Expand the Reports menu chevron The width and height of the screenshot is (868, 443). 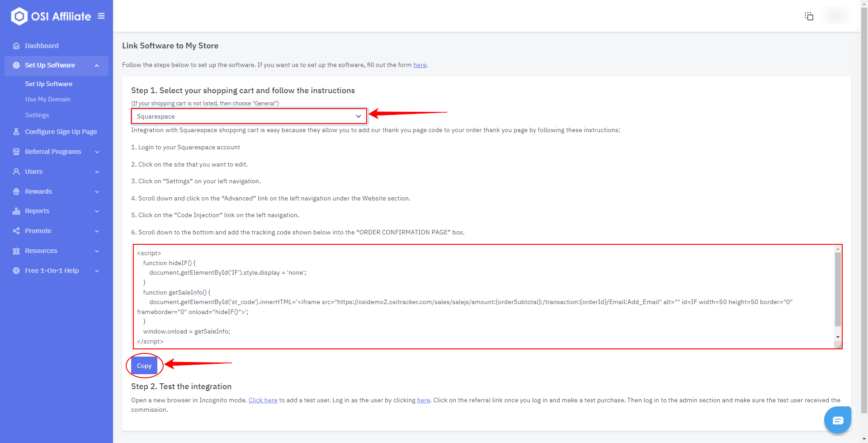click(97, 211)
